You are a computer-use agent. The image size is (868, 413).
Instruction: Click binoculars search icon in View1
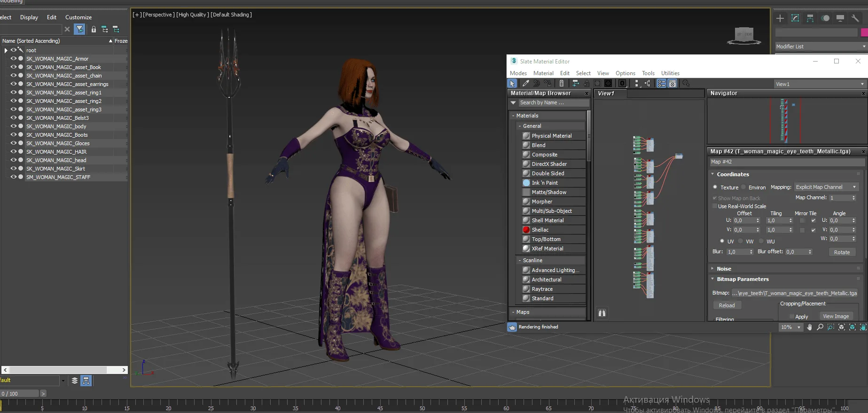pos(602,313)
